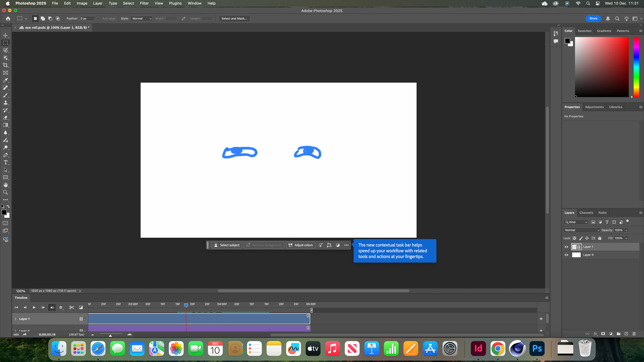Open the Filter menu
The image size is (644, 362).
144,3
